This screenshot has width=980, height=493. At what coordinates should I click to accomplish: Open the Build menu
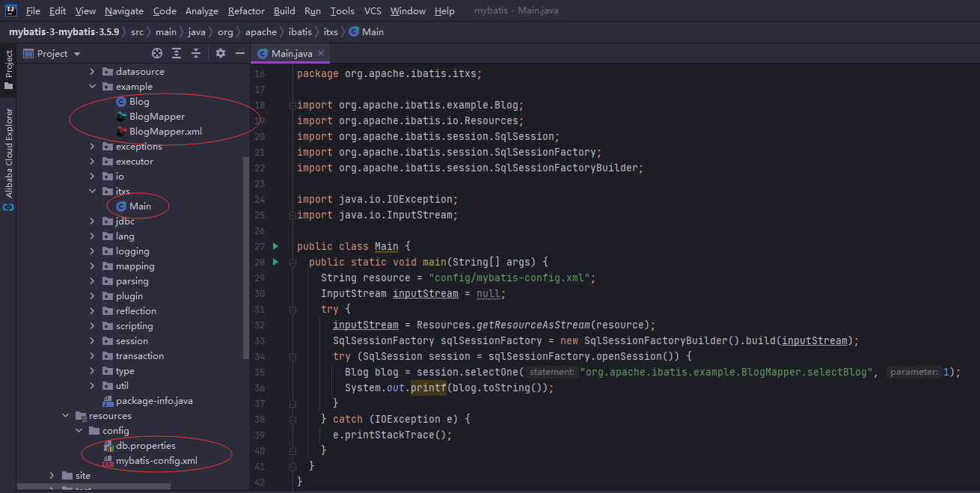(284, 11)
